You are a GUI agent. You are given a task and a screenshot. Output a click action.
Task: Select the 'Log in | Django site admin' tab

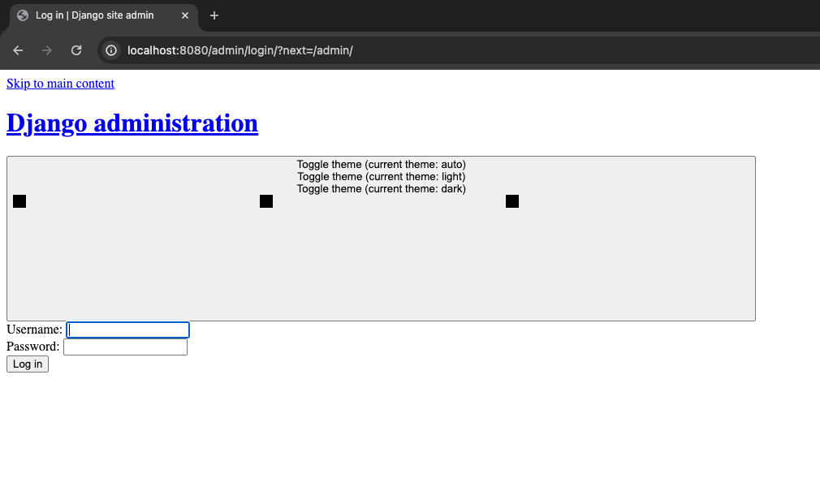pos(94,15)
